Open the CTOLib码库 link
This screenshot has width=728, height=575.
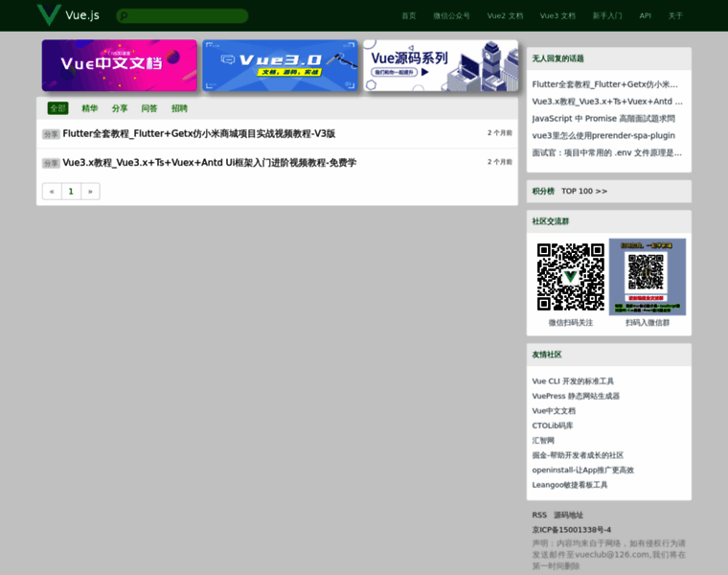pyautogui.click(x=553, y=425)
